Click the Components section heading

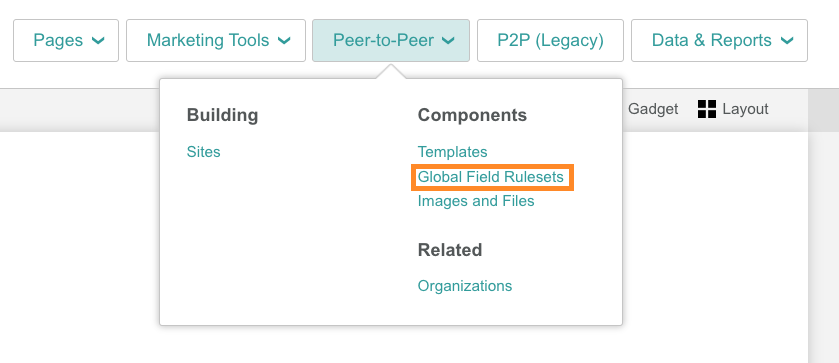[472, 115]
